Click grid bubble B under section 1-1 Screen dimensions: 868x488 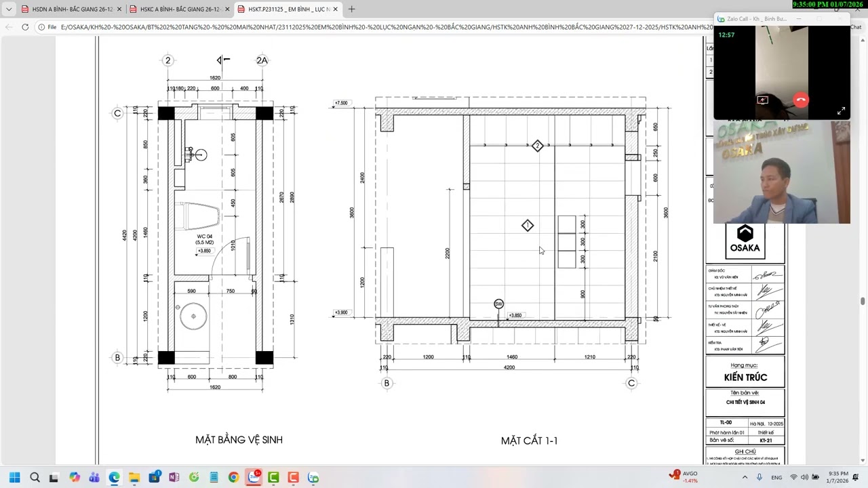click(x=387, y=383)
